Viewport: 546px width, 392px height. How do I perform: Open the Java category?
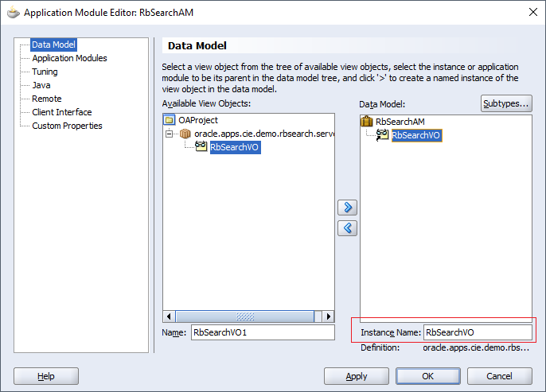tap(41, 85)
